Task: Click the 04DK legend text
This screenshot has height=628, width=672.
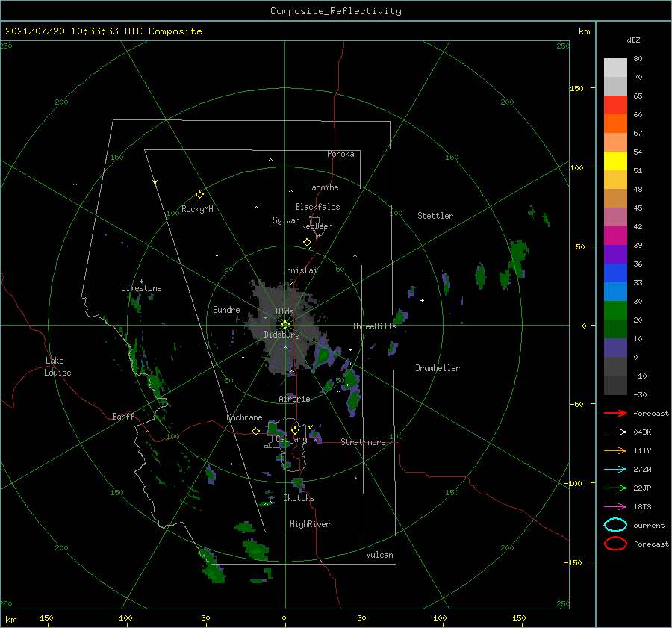Action: [642, 432]
